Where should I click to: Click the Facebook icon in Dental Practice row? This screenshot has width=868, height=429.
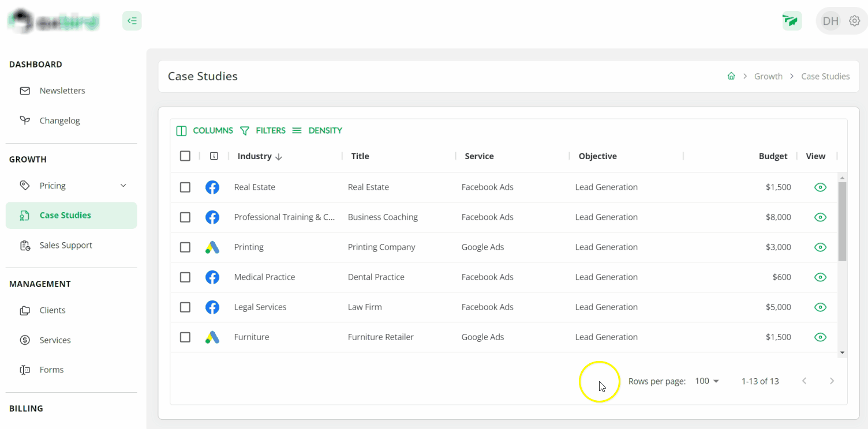pos(212,277)
